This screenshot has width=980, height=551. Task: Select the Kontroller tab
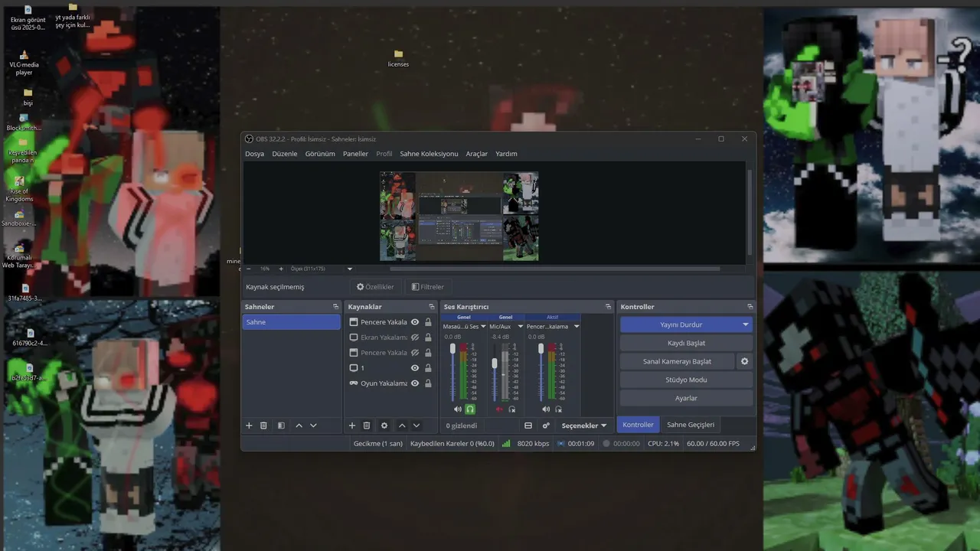coord(638,425)
